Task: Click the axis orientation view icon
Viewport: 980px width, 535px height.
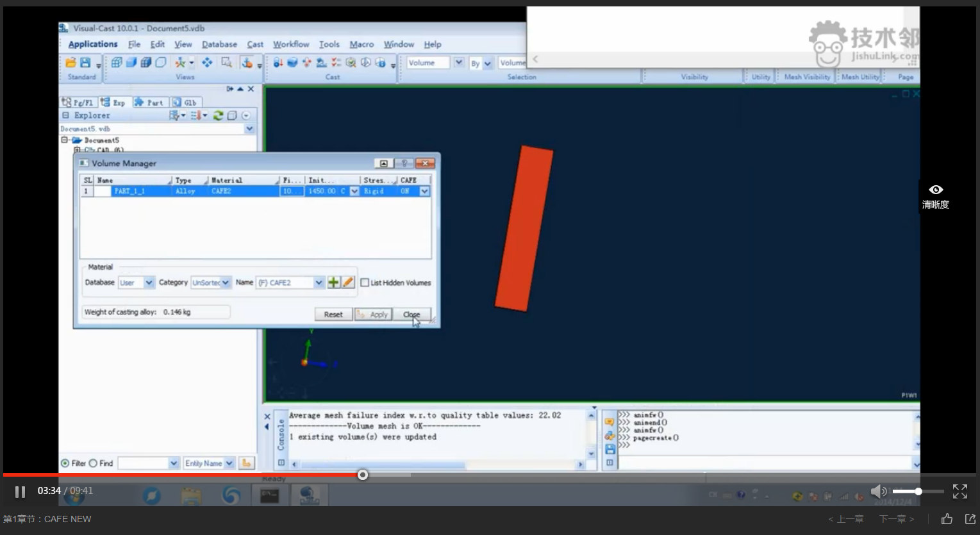Action: tap(181, 63)
